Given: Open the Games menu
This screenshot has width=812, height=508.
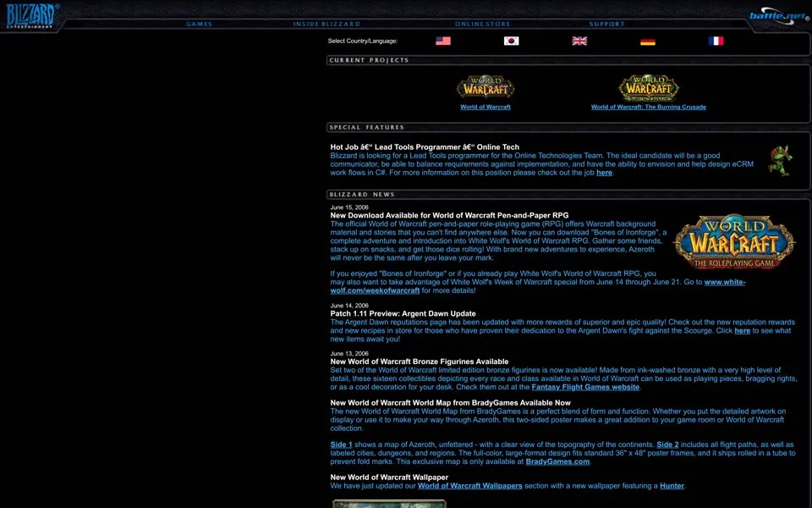Looking at the screenshot, I should [199, 24].
